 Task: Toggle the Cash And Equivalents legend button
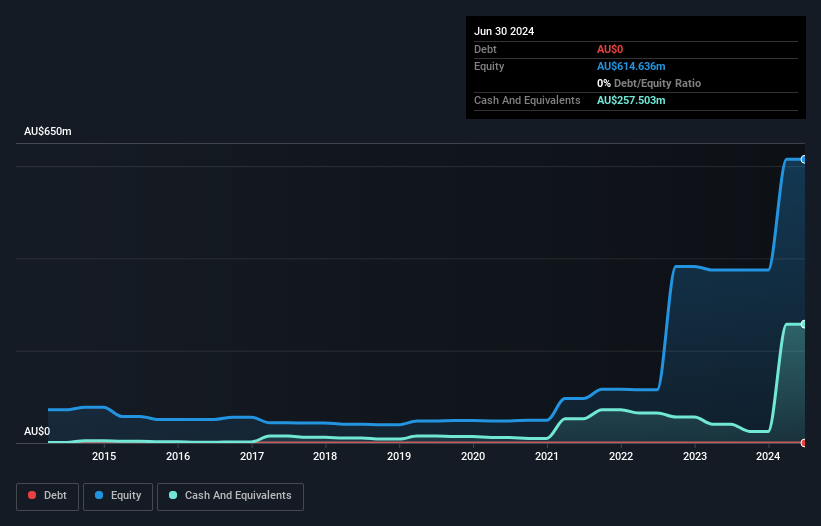point(230,496)
